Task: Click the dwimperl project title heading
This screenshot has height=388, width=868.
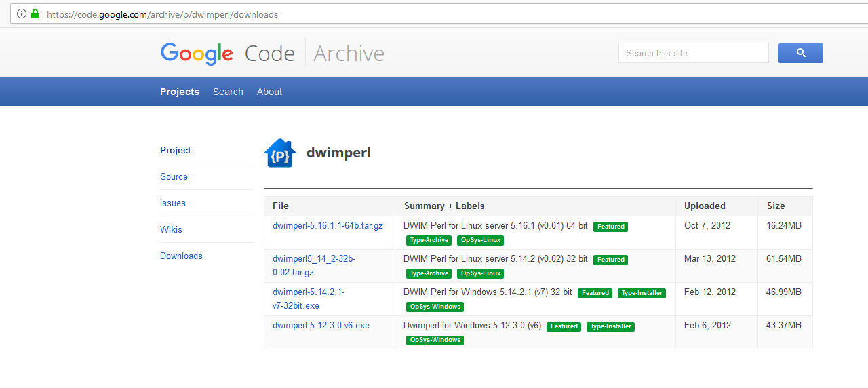Action: [338, 153]
